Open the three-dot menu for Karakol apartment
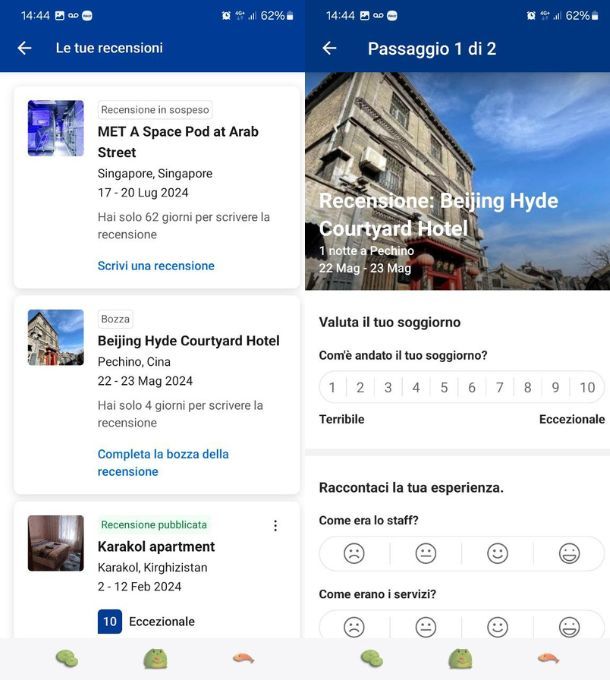 tap(275, 526)
